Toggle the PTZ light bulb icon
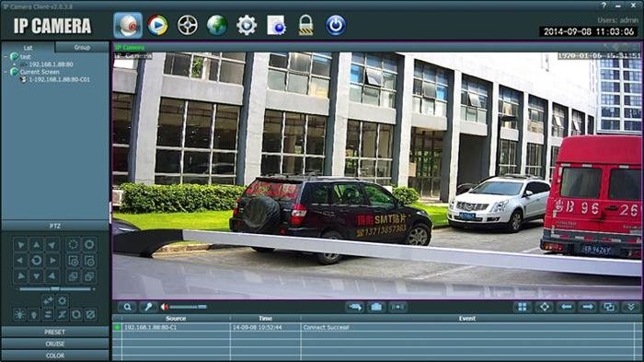 (34, 315)
